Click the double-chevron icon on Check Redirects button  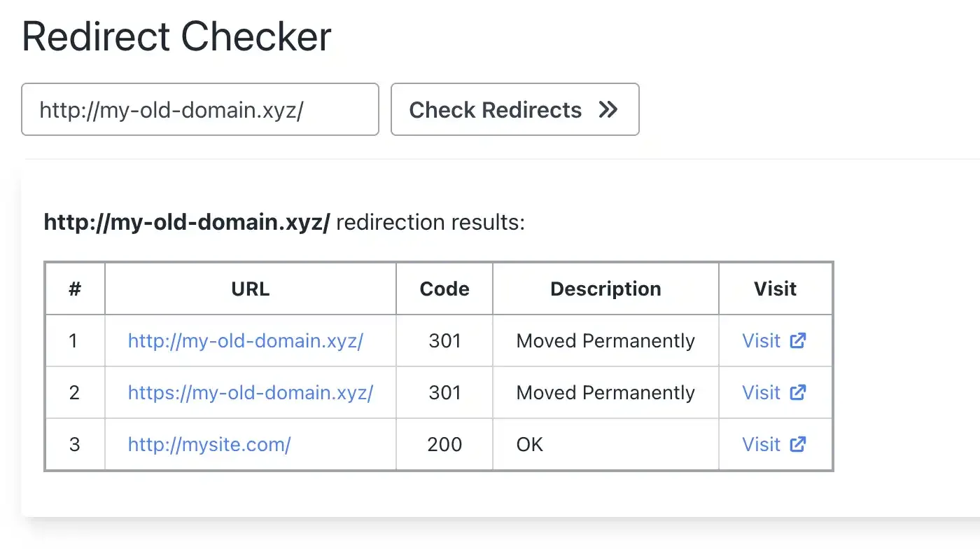click(x=608, y=109)
